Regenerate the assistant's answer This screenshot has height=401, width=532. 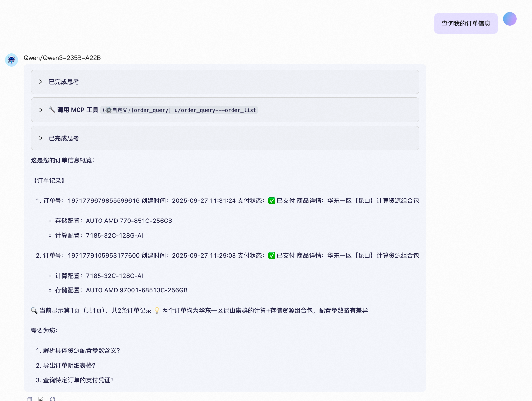(52, 399)
